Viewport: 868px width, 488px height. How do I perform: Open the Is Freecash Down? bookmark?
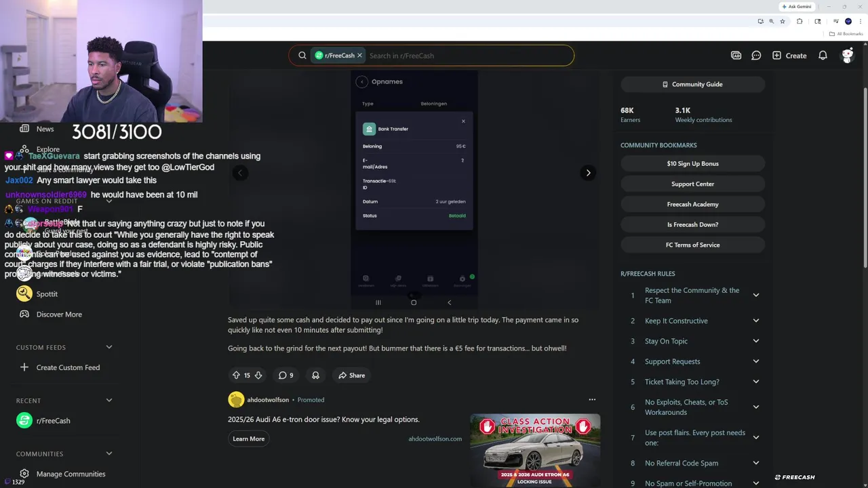coord(692,224)
